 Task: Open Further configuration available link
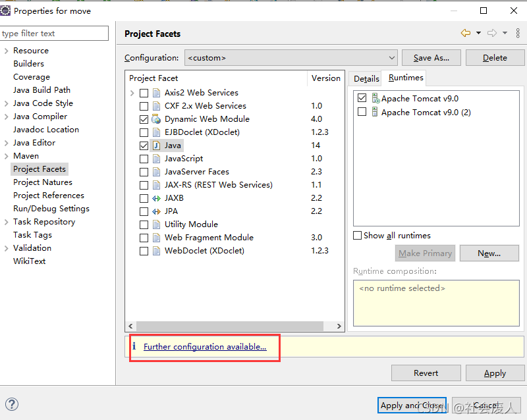tap(205, 346)
